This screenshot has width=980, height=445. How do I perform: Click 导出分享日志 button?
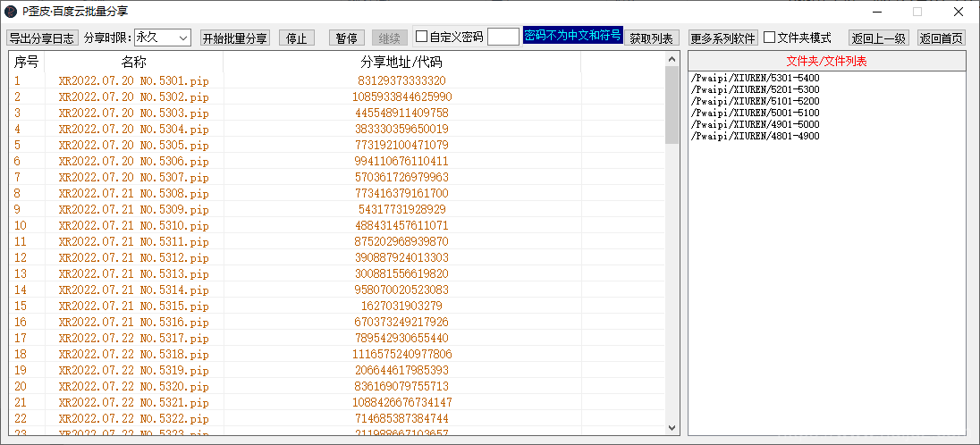(x=43, y=38)
